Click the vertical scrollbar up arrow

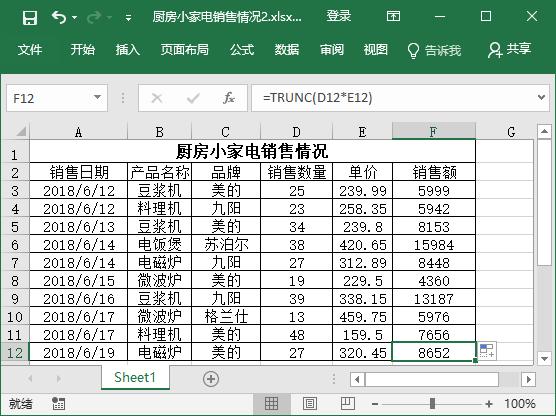tap(544, 132)
